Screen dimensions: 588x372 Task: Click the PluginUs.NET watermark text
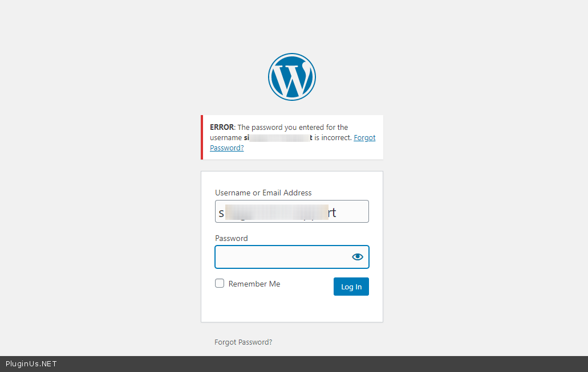(31, 364)
